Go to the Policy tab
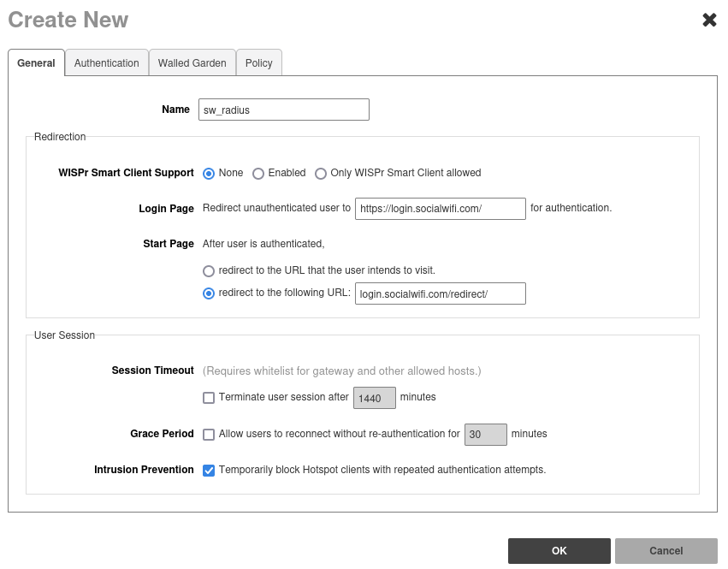The width and height of the screenshot is (728, 569). [258, 63]
